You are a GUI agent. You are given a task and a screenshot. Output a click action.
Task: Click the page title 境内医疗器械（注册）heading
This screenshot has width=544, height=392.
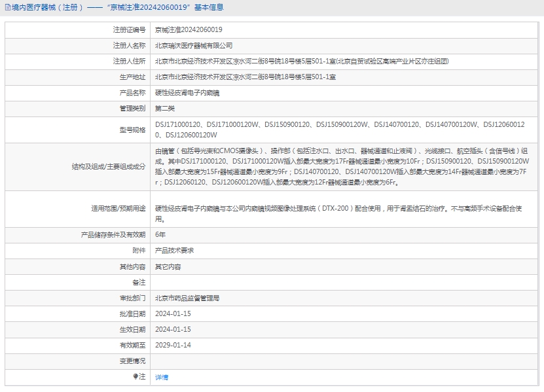[x=46, y=8]
